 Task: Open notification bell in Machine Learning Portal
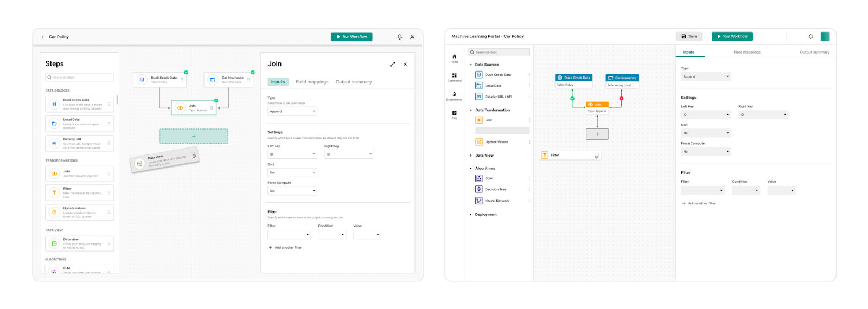point(810,36)
